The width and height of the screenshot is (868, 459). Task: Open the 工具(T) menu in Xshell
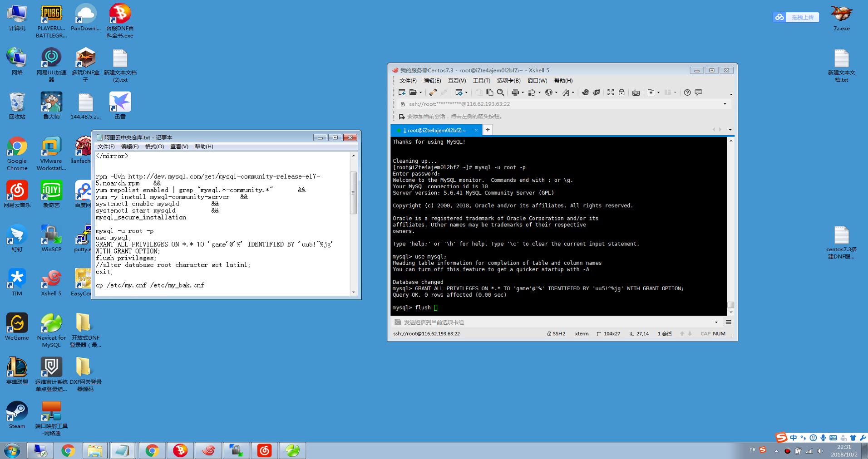481,80
